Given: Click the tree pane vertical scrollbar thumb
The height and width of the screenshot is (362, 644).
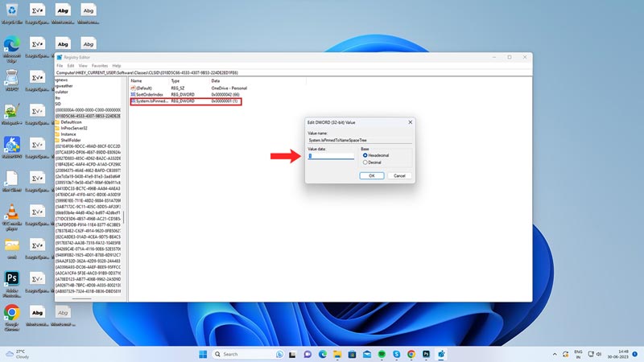Looking at the screenshot, I should click(124, 217).
